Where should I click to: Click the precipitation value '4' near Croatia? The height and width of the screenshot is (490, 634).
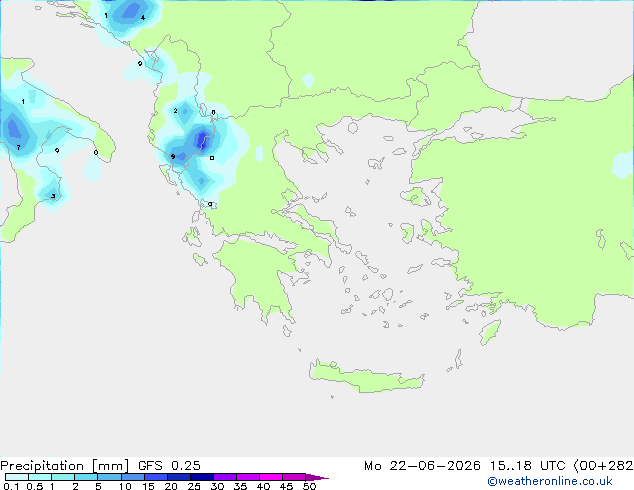click(x=143, y=17)
